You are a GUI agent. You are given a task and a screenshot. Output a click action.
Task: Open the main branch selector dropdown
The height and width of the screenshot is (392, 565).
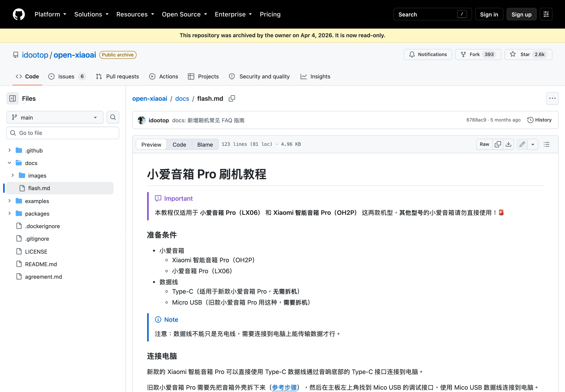55,117
